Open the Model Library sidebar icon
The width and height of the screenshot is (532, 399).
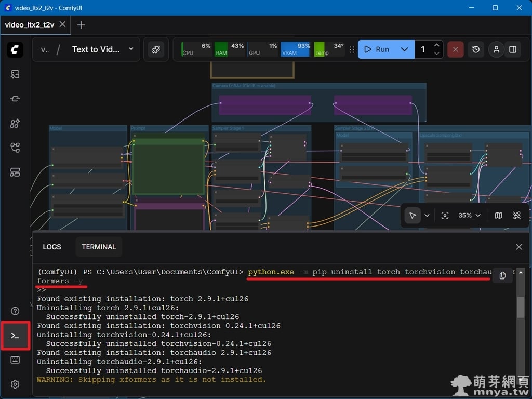click(15, 123)
